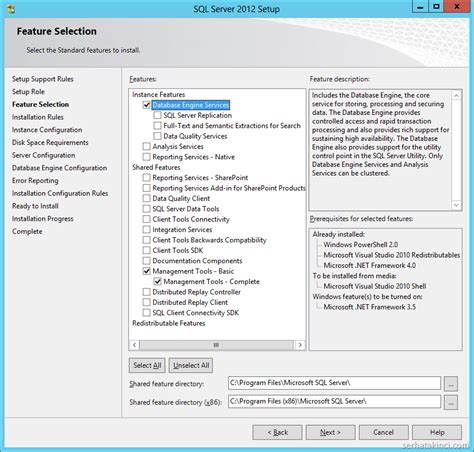Select Microsoft Visual Studio 2010 Shell item
The width and height of the screenshot is (474, 452).
click(x=375, y=286)
